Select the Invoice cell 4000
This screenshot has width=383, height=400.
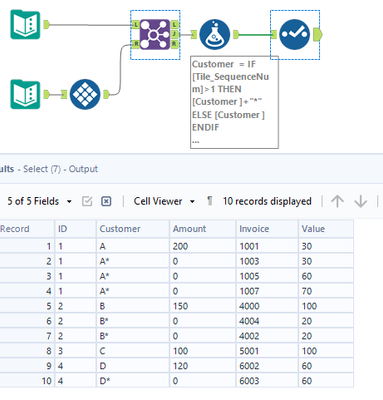[267, 306]
